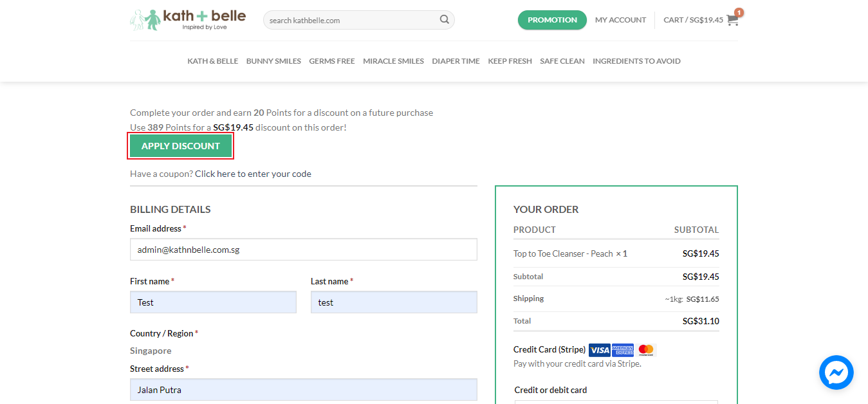This screenshot has width=868, height=404.
Task: Select Diaper Time in navigation
Action: pyautogui.click(x=456, y=61)
